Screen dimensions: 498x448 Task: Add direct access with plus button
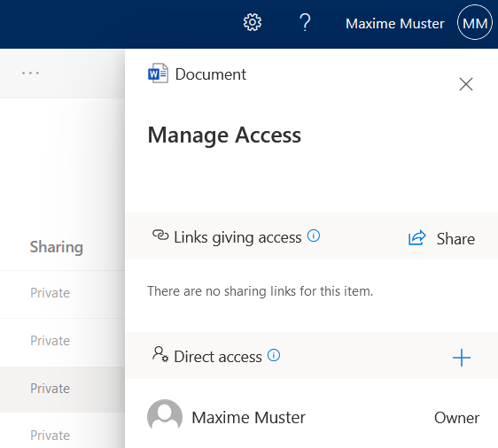(x=462, y=358)
